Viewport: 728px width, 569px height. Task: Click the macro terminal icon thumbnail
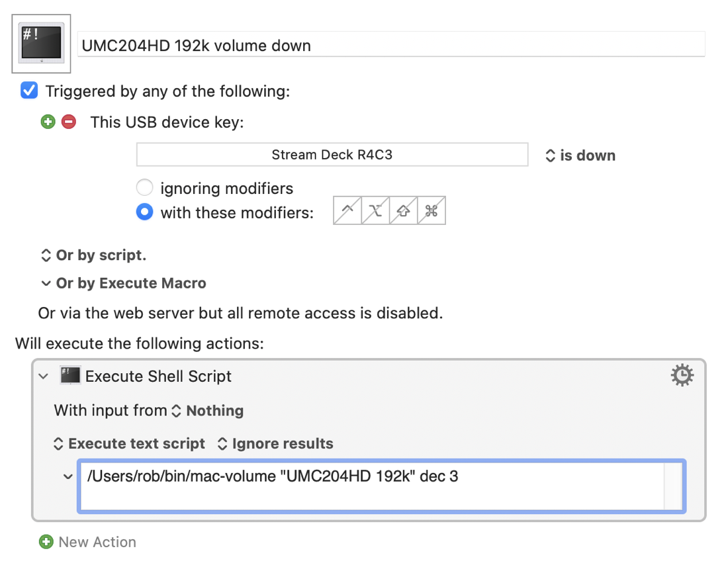tap(42, 43)
